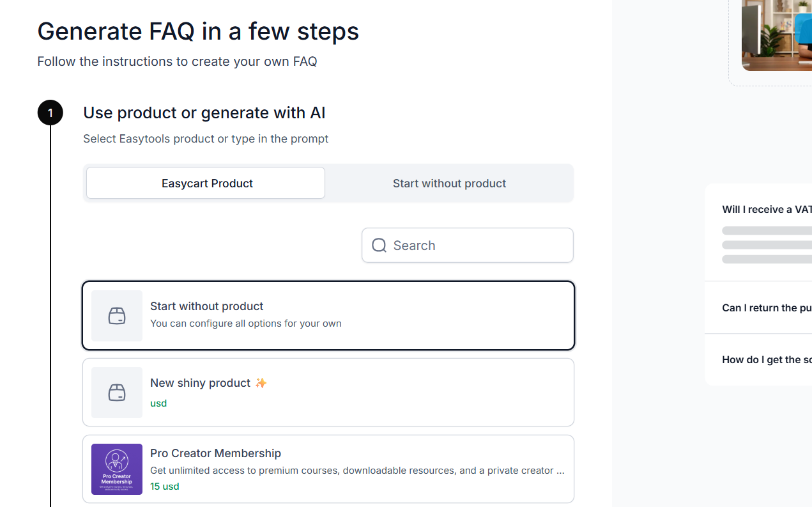
Task: Click the Pro Creator Membership thumbnail
Action: click(117, 469)
